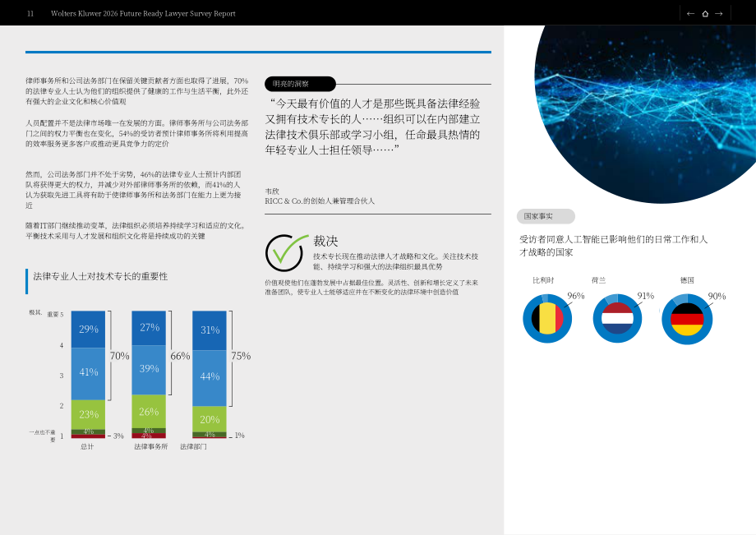Click the network visualization circular image
The width and height of the screenshot is (756, 535).
tap(645, 113)
